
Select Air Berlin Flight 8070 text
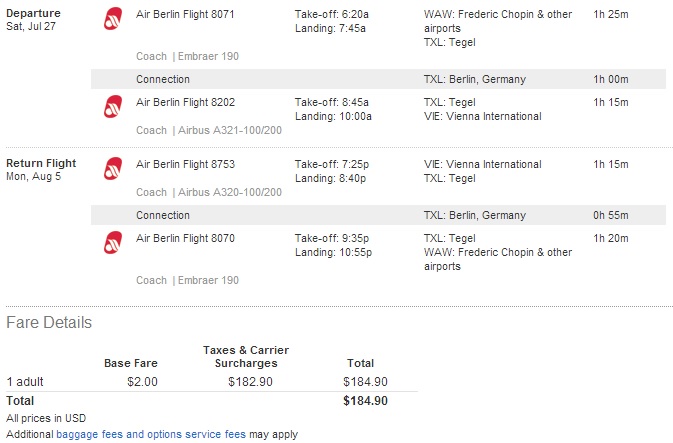185,238
